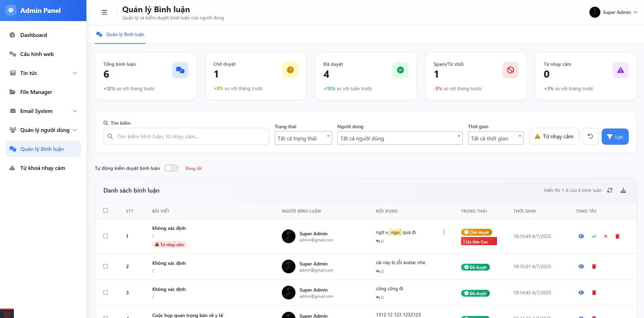Open the Trạng thái status dropdown
Image resolution: width=644 pixels, height=318 pixels.
303,138
